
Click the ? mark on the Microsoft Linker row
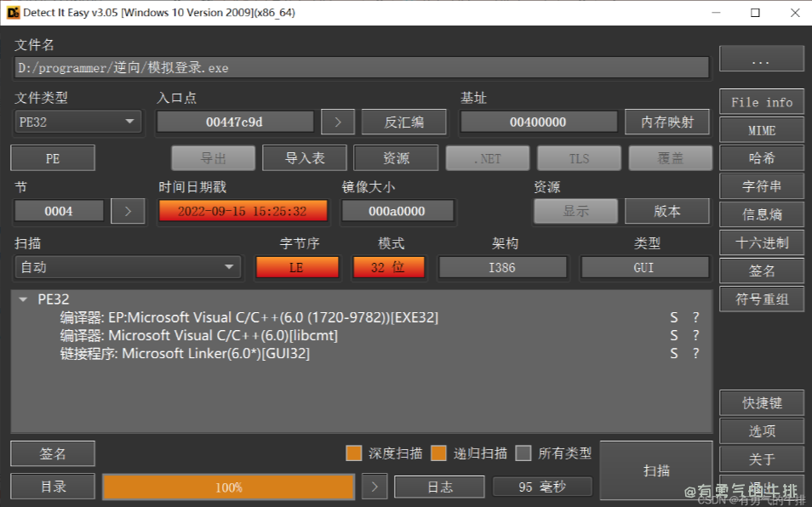click(696, 353)
